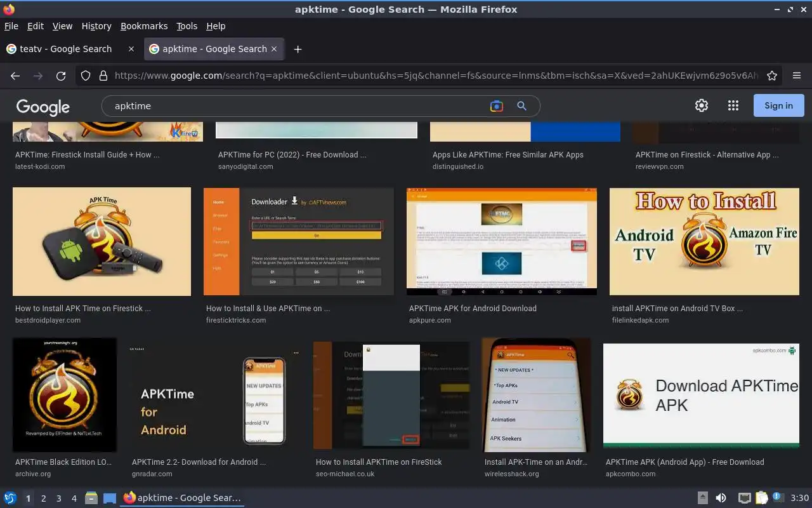Go back to the previous page
This screenshot has height=508, width=812.
(x=15, y=76)
